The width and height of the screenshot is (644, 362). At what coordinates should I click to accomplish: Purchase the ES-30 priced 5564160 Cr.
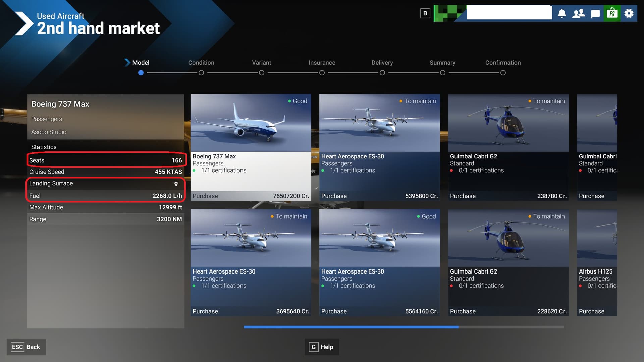click(380, 311)
